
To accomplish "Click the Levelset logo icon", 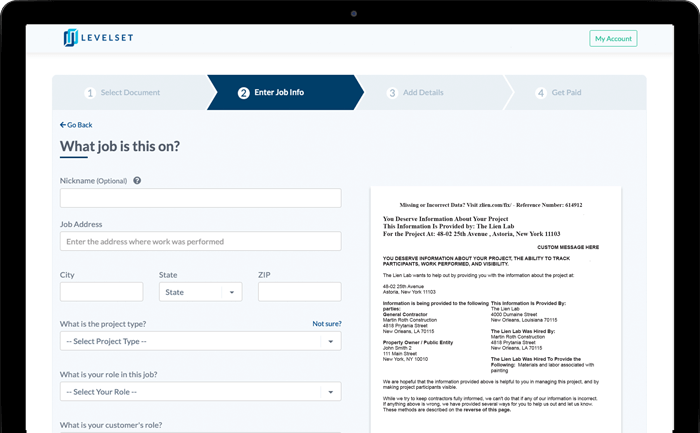I will (x=70, y=38).
